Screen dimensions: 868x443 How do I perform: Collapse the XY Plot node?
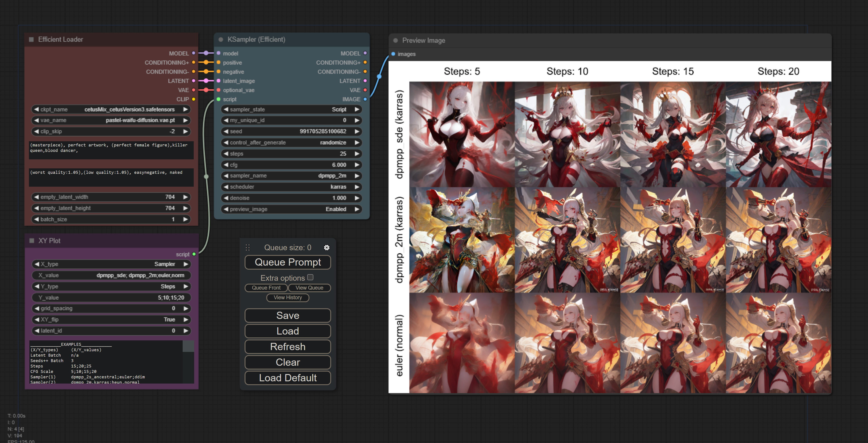pyautogui.click(x=32, y=240)
